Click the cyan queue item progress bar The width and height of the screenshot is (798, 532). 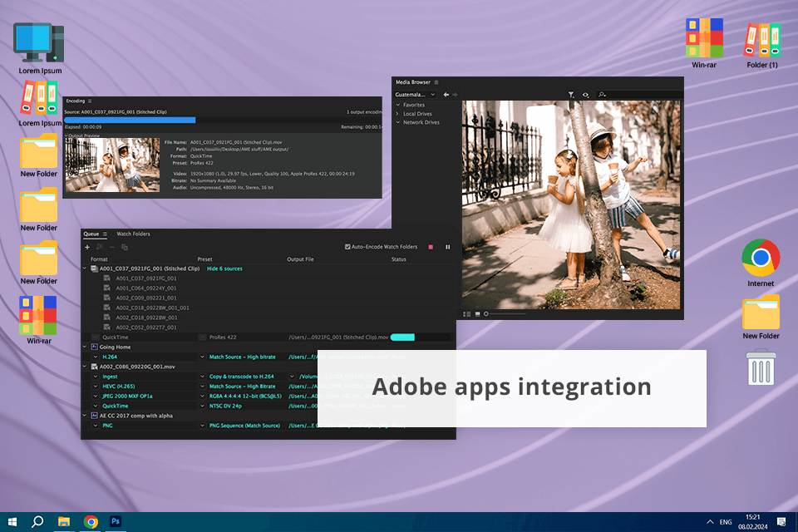coord(402,337)
